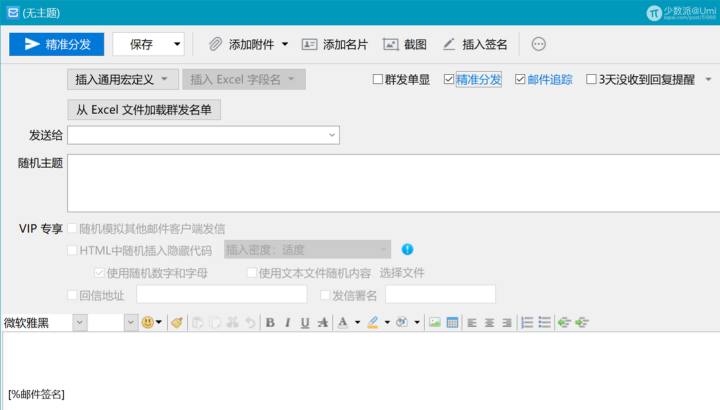The width and height of the screenshot is (720, 410).
Task: Click the 添加名片 card icon
Action: pyautogui.click(x=309, y=44)
